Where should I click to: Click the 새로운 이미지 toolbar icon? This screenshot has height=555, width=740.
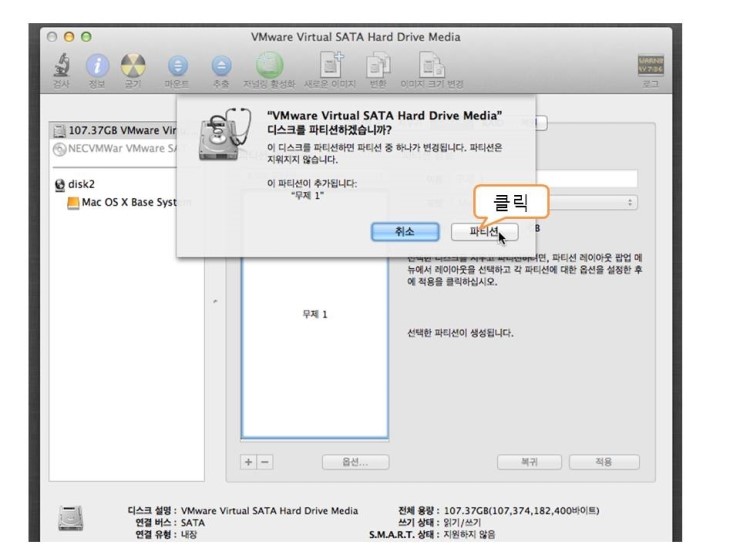[330, 65]
